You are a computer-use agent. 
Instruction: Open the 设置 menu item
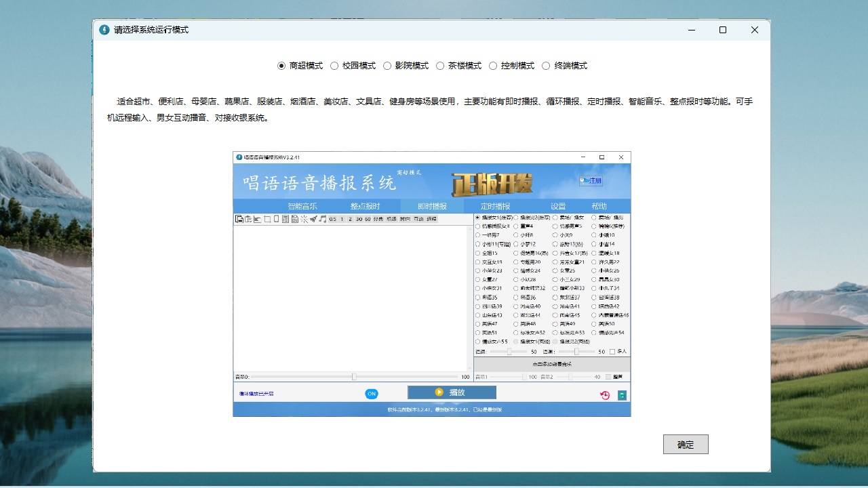click(558, 206)
